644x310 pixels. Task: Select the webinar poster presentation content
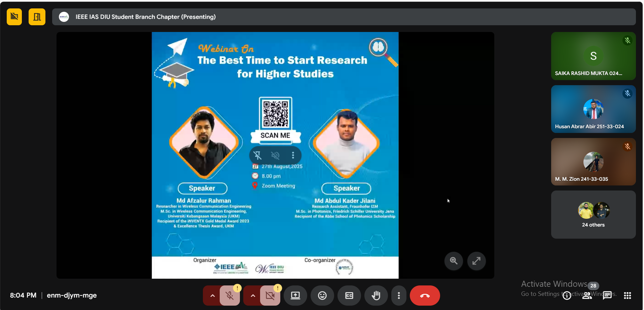point(275,155)
